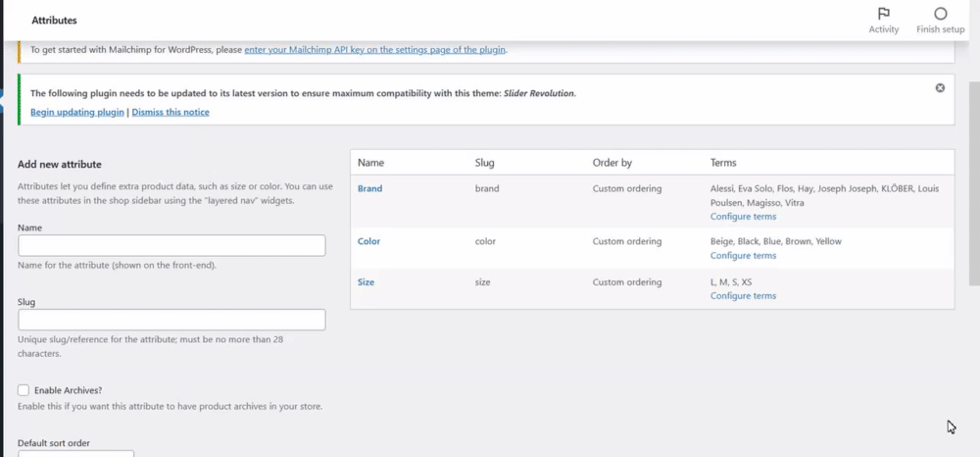Viewport: 980px width, 457px height.
Task: Click the Order by column header
Action: pyautogui.click(x=612, y=163)
